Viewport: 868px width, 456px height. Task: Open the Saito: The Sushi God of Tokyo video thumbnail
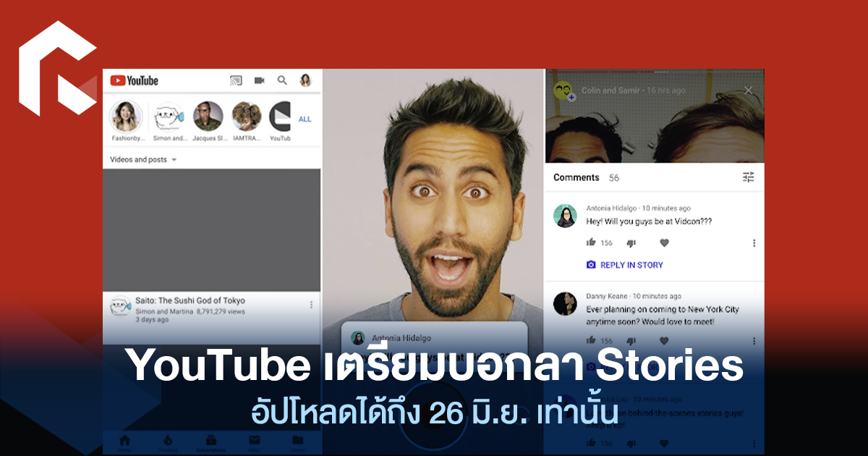pos(211,230)
